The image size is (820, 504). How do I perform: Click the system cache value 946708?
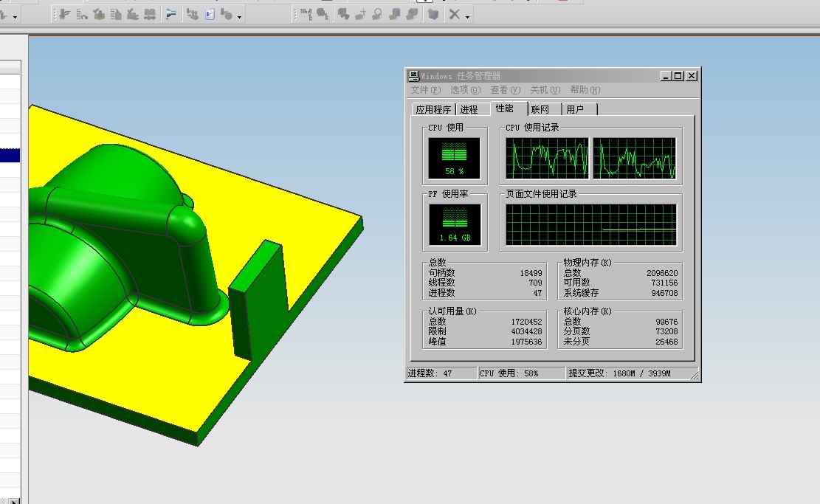(x=664, y=293)
